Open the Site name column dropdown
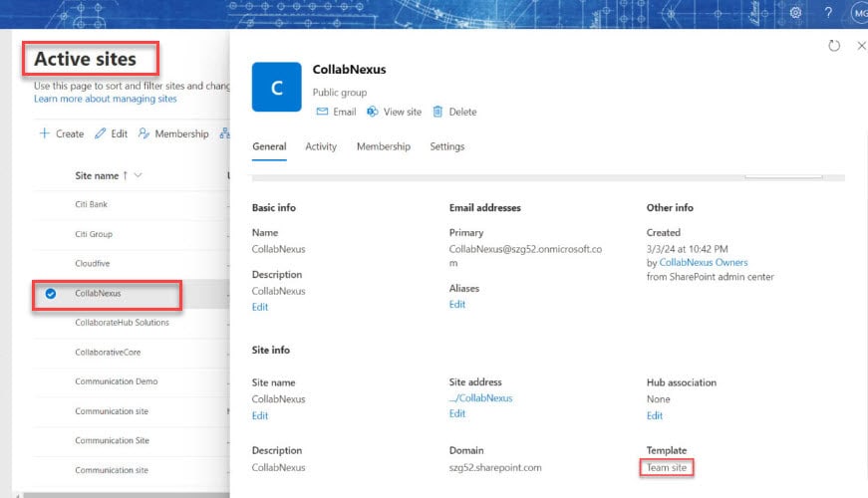This screenshot has width=868, height=498. click(x=138, y=175)
